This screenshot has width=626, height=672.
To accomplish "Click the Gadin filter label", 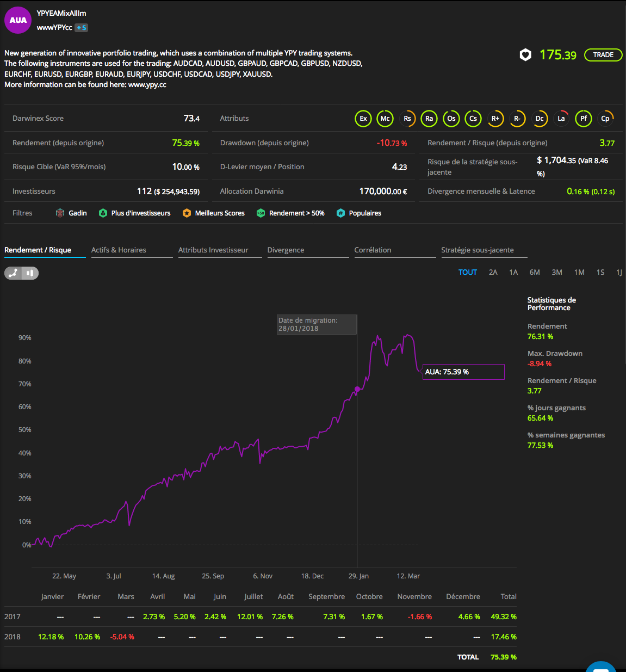I will (x=78, y=213).
